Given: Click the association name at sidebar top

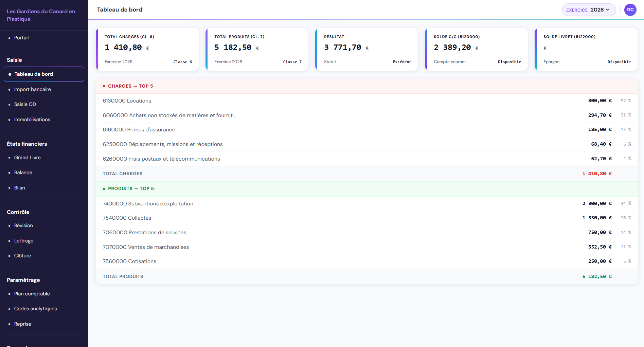Looking at the screenshot, I should 41,15.
